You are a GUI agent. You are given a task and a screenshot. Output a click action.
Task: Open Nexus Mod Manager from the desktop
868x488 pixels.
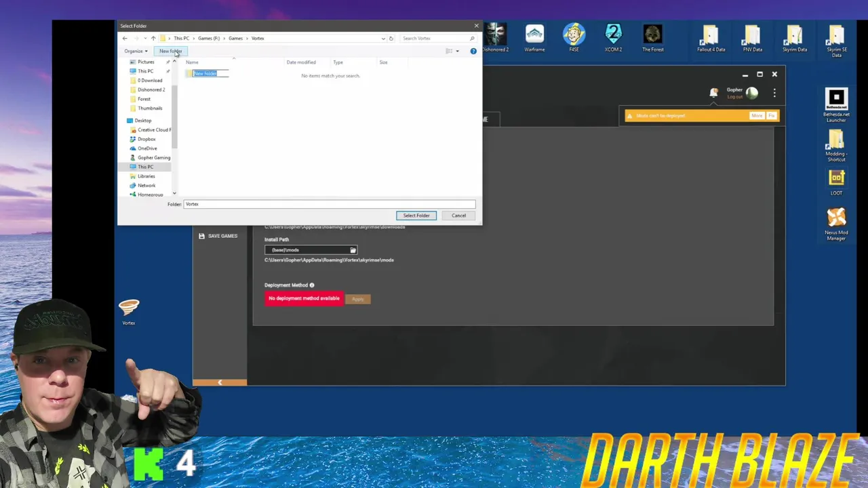coord(836,224)
